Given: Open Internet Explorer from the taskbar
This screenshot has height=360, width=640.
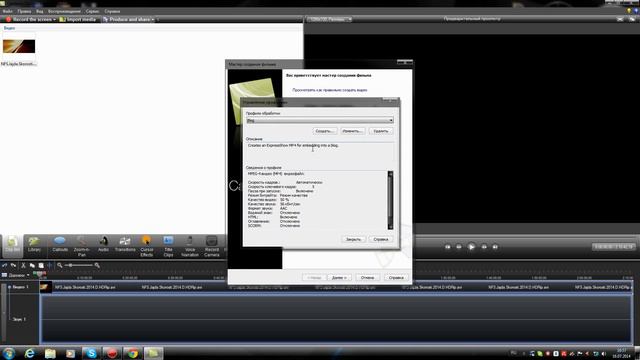Looking at the screenshot, I should point(29,353).
